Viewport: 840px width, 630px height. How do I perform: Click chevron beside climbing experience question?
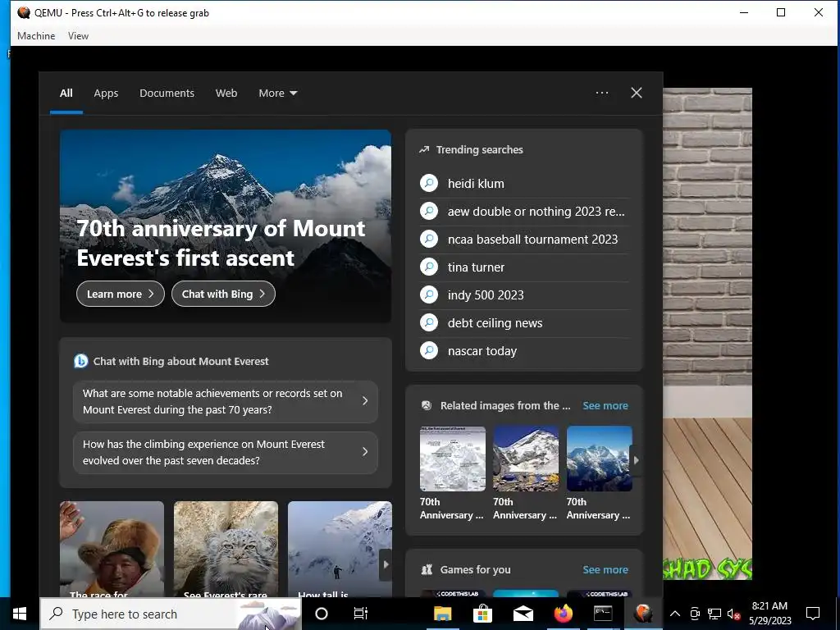pyautogui.click(x=365, y=452)
